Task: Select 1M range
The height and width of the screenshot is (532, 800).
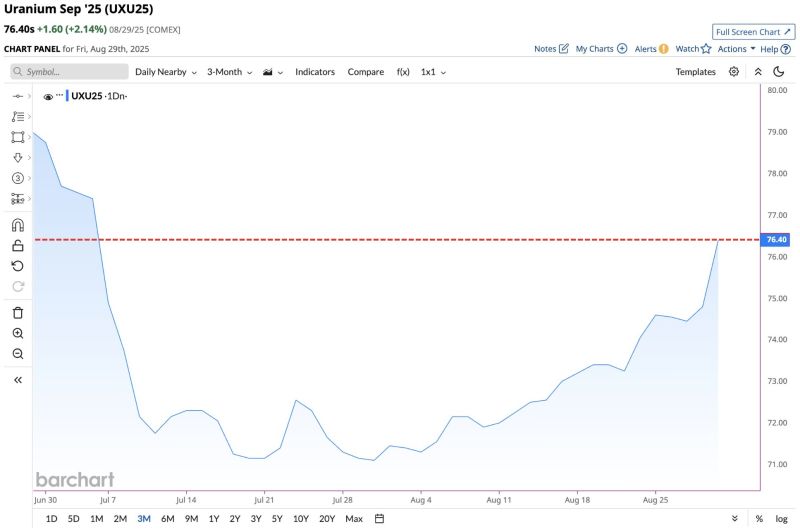Action: tap(96, 519)
